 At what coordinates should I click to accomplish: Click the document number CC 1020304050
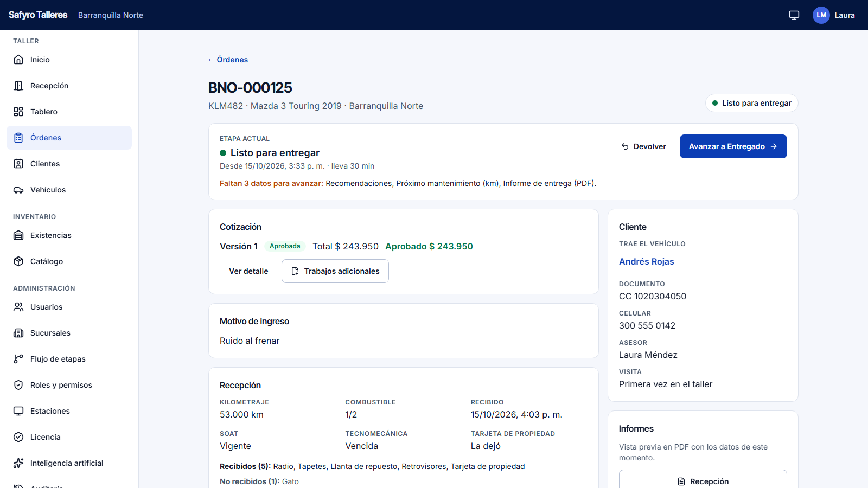[653, 296]
